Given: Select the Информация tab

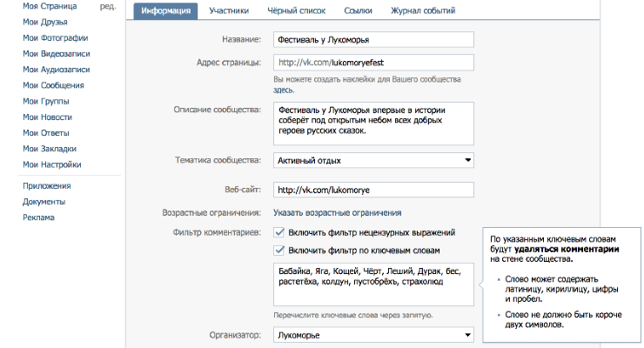Looking at the screenshot, I should [x=165, y=11].
